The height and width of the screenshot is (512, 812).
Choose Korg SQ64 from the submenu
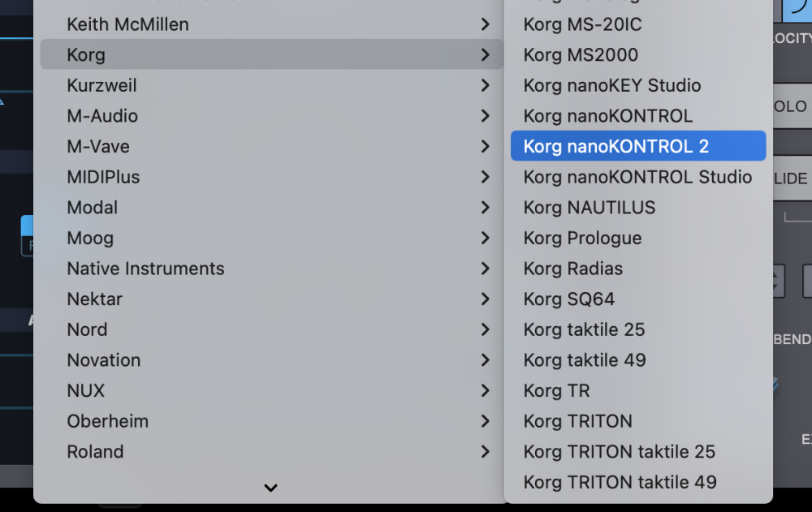point(569,299)
